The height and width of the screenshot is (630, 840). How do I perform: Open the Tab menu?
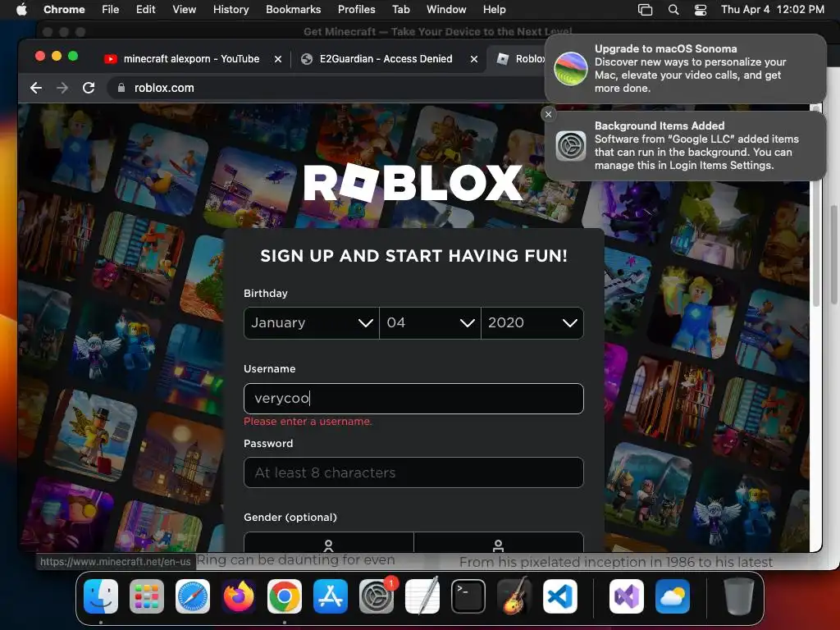pos(400,9)
